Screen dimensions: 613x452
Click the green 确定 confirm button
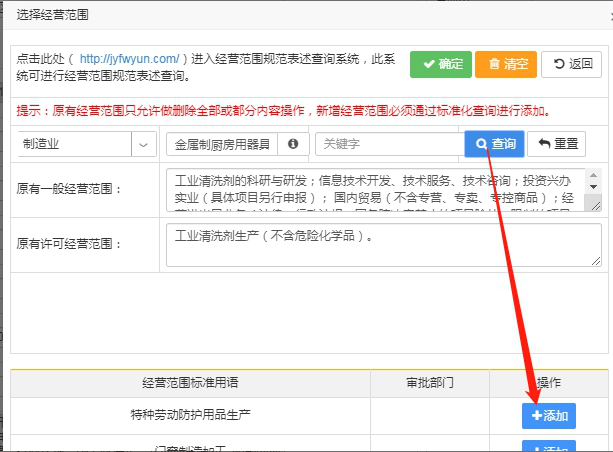tap(440, 64)
